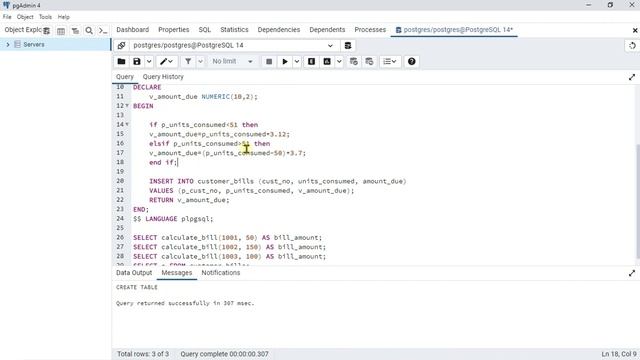Open the PSQL Tool terminal icon
This screenshot has height=360, width=640.
103,31
